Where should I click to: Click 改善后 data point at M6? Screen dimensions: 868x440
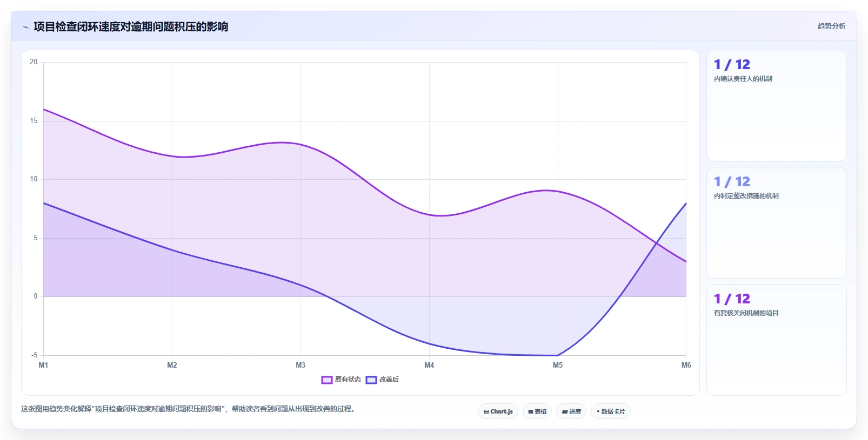point(686,204)
